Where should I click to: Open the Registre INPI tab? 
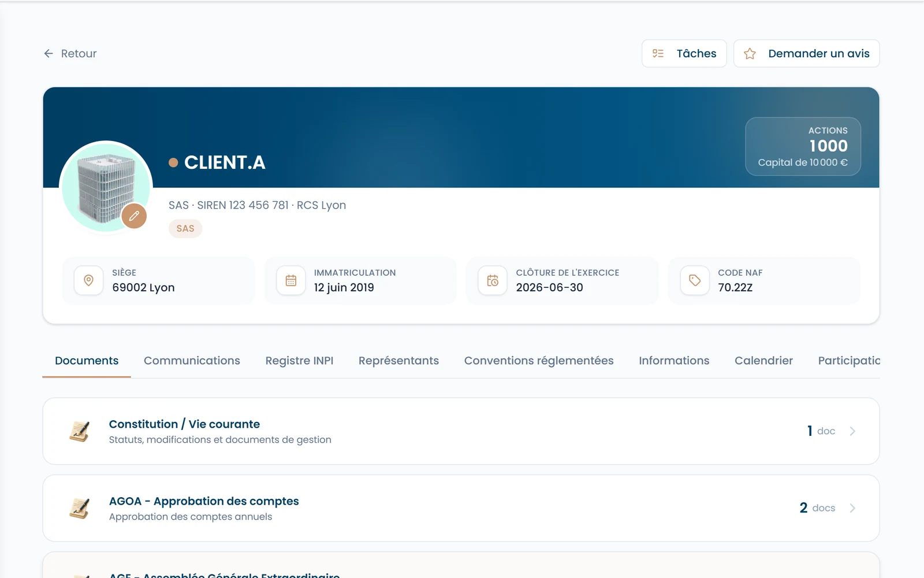(x=299, y=361)
